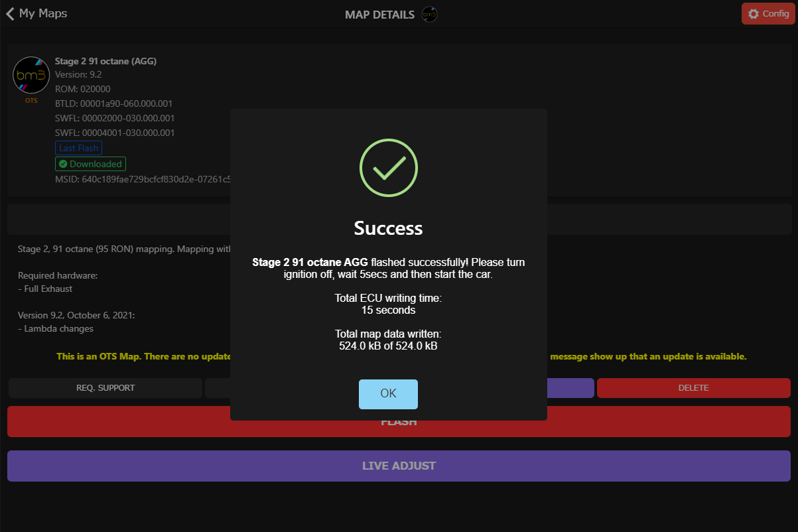This screenshot has width=798, height=532.
Task: Select the 'Version: 9.2' text
Action: pos(78,75)
